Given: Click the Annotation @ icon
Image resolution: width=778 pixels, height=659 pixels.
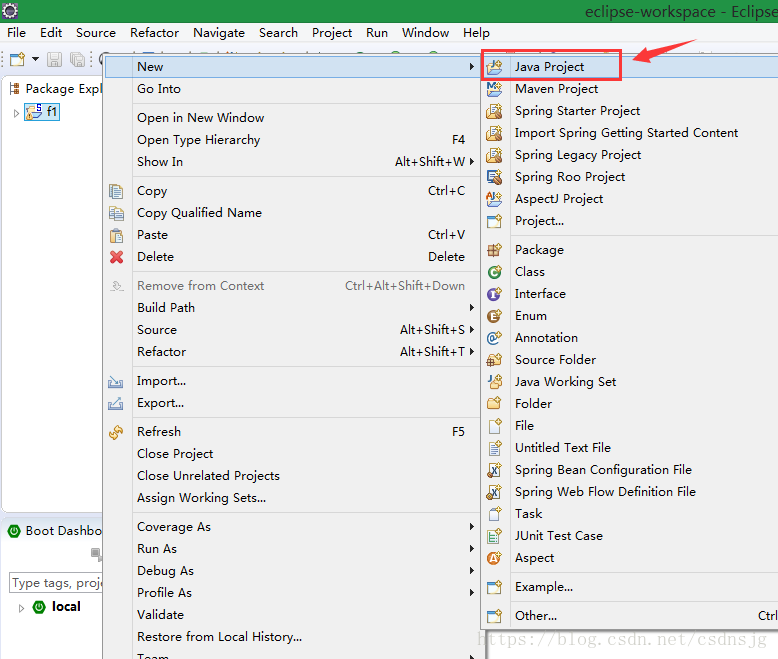Looking at the screenshot, I should (494, 338).
